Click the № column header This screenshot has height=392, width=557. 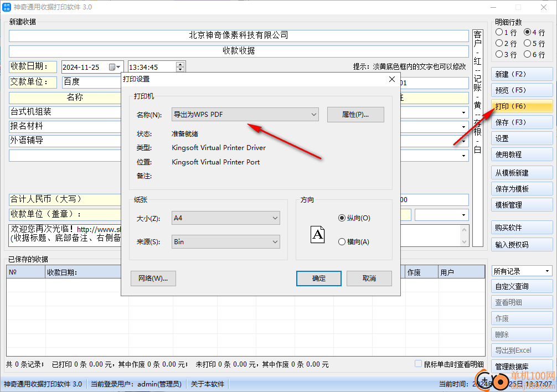point(26,272)
